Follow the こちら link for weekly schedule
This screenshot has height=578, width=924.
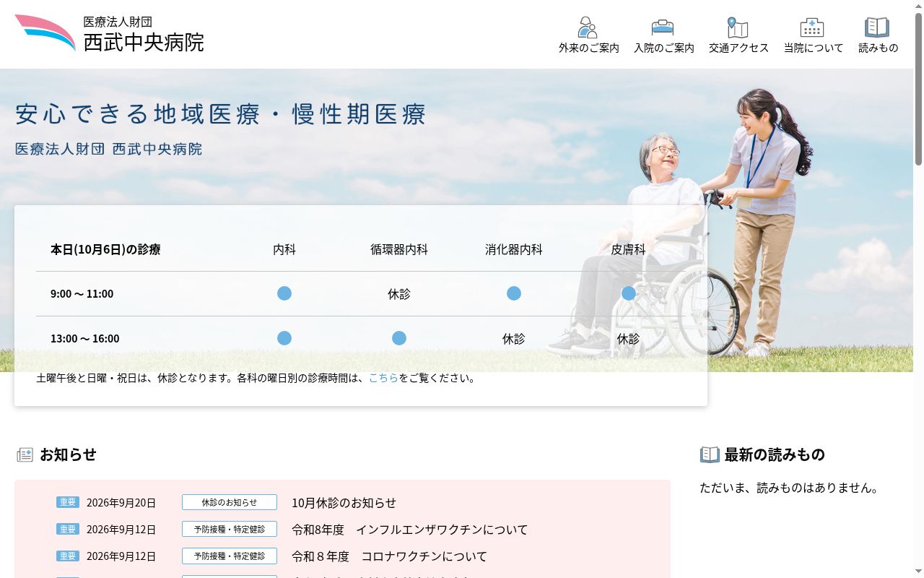pyautogui.click(x=383, y=378)
